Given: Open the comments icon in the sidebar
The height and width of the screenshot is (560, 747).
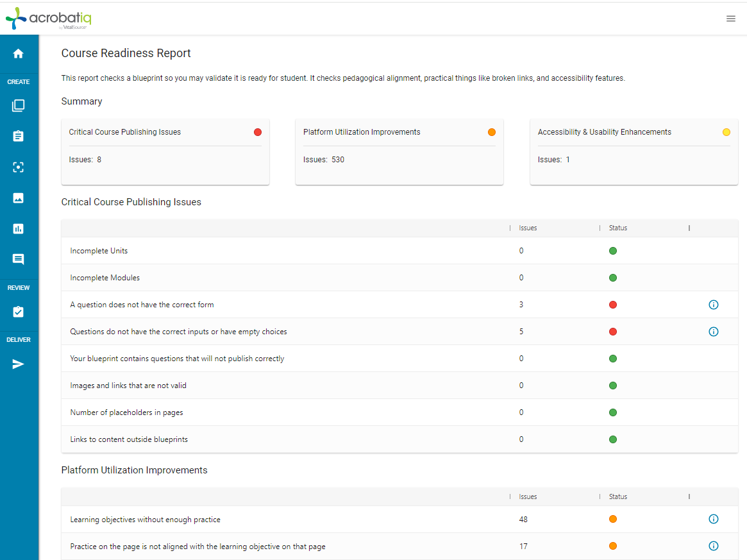Looking at the screenshot, I should [x=19, y=259].
